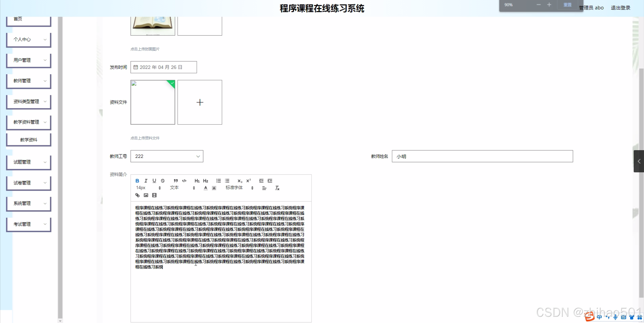Screen dimensions: 644x323
Task: Expand the 试题管理 sidebar menu
Action: (29, 162)
